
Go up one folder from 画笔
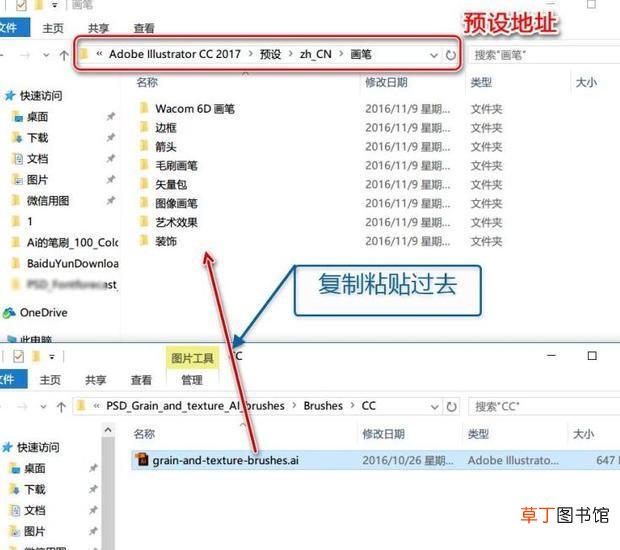(x=64, y=55)
